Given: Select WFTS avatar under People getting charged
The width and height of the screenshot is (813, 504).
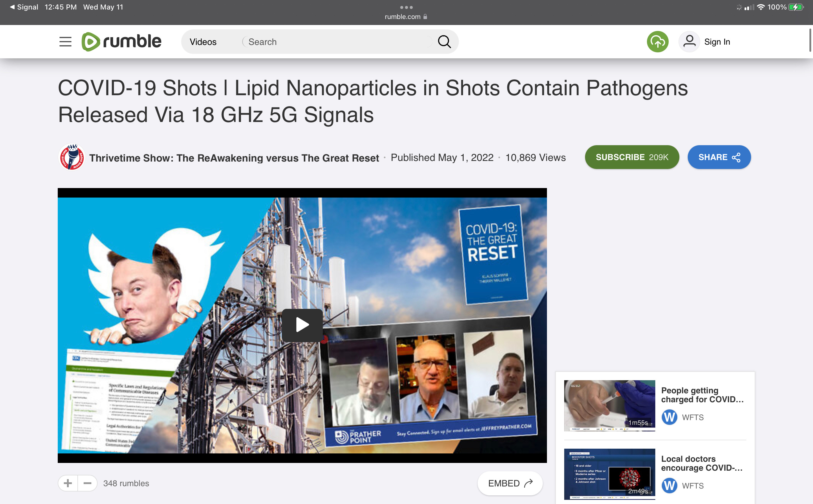Looking at the screenshot, I should pos(669,417).
